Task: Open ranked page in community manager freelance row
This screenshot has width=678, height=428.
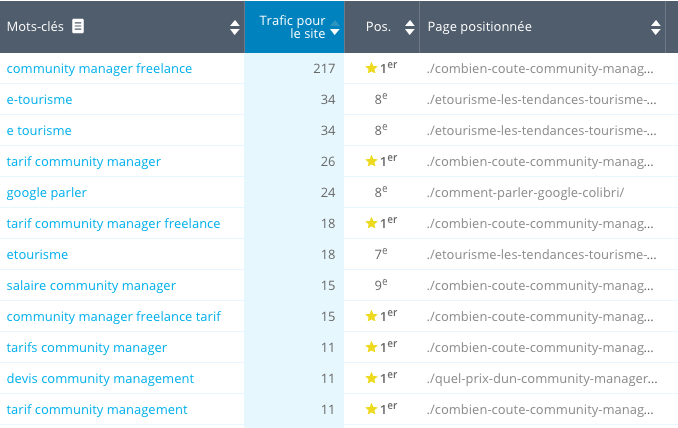Action: (x=540, y=68)
